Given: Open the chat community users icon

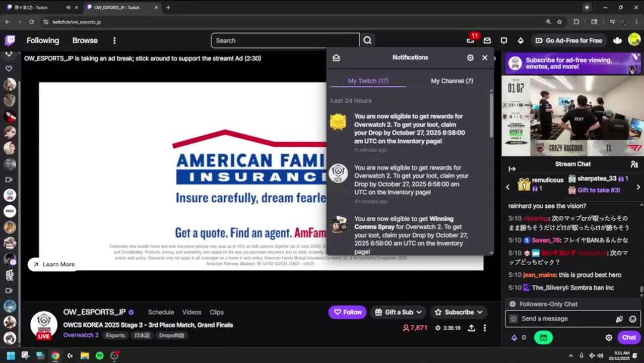Looking at the screenshot, I should [634, 164].
